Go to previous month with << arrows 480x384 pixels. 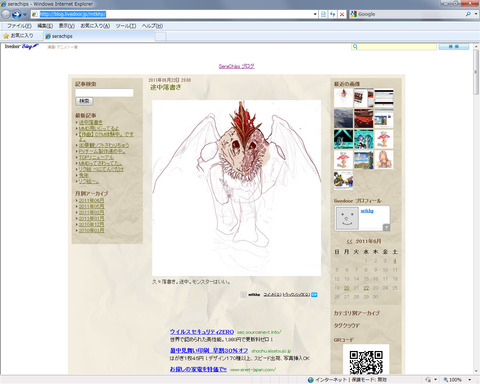[349, 241]
